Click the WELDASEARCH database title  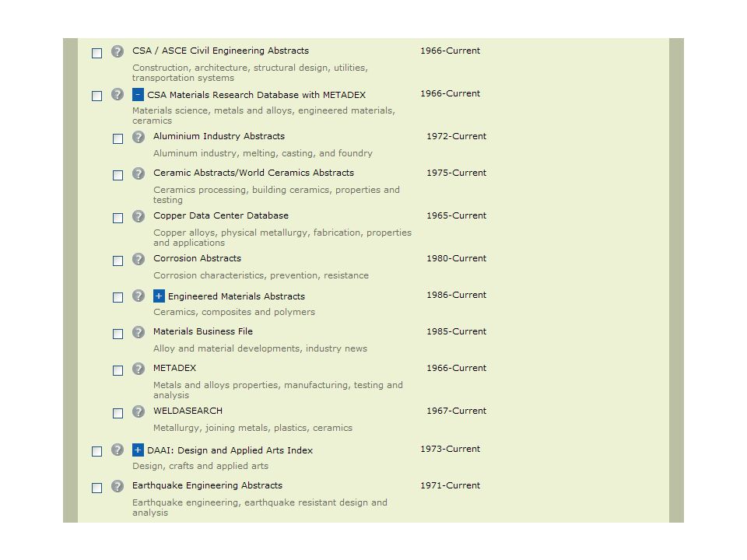tap(188, 411)
